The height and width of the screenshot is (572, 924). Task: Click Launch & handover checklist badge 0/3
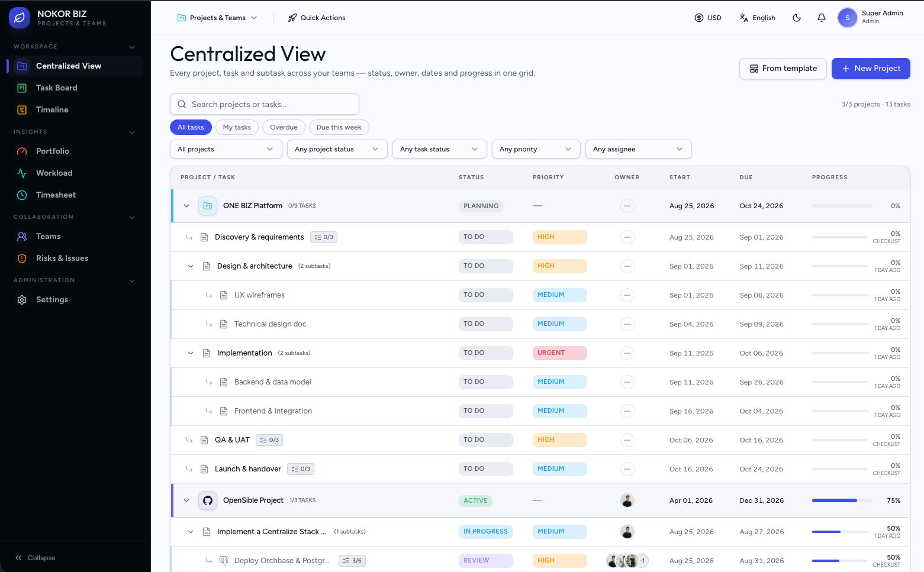(301, 469)
